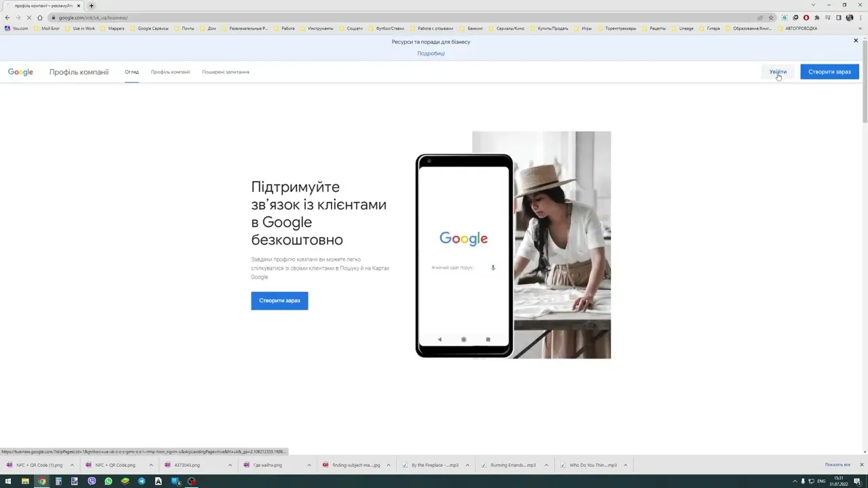Open the Банкинг bookmarks folder
Viewport: 868px width, 488px height.
[x=471, y=28]
